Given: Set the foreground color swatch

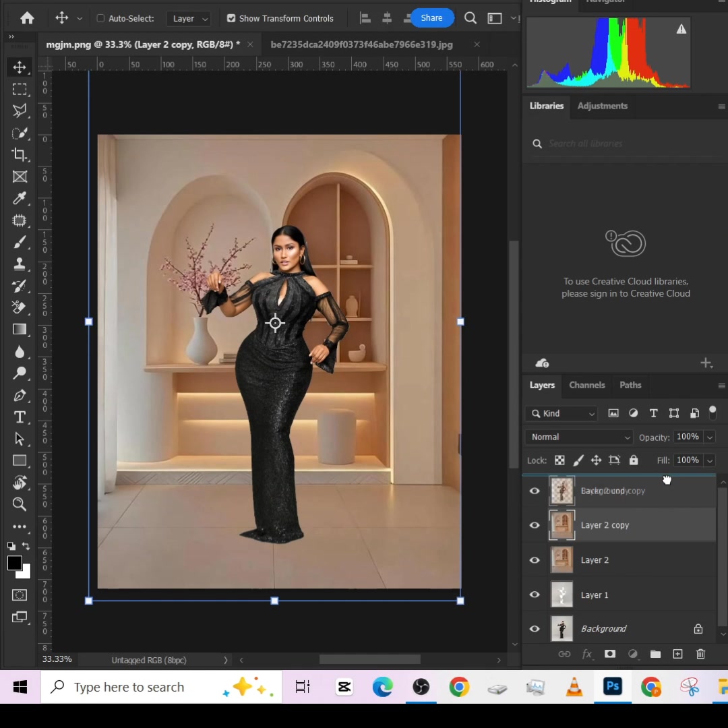Looking at the screenshot, I should point(14,563).
